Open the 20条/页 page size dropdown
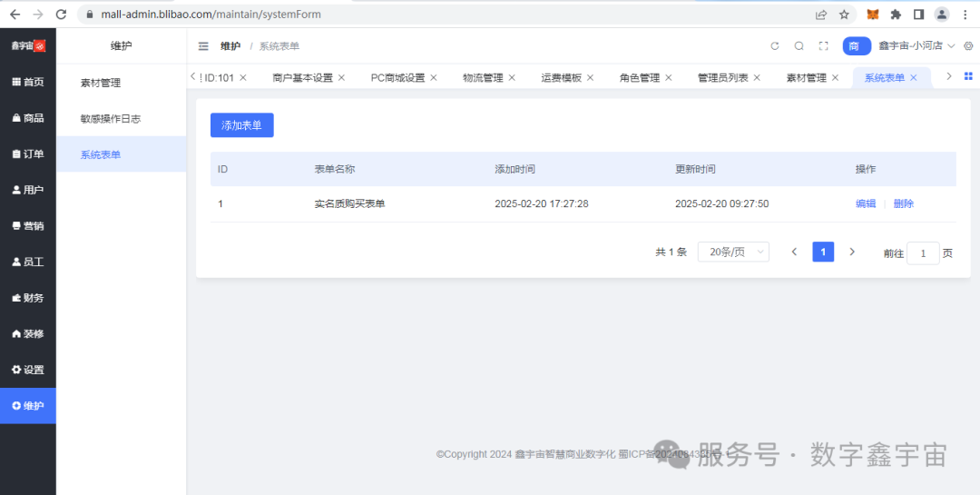 [733, 252]
